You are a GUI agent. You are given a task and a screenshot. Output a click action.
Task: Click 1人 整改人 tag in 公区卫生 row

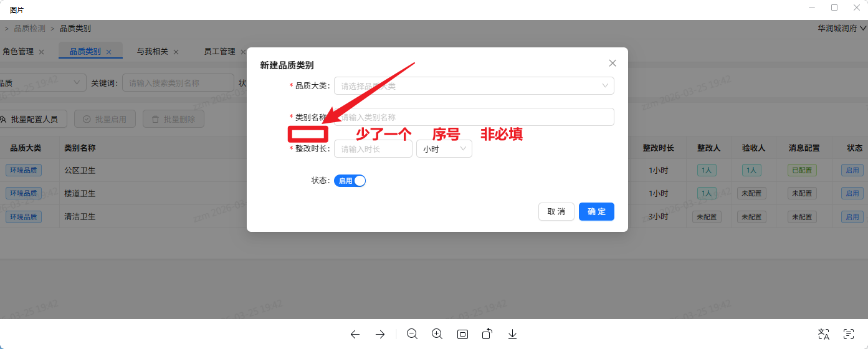click(707, 170)
